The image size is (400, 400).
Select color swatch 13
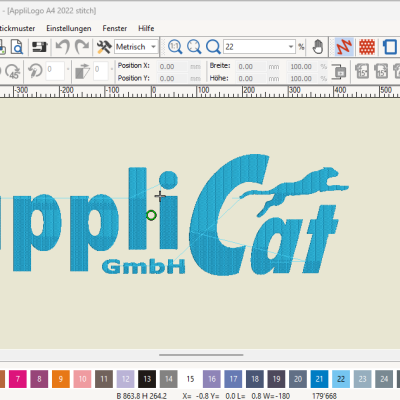coord(147,379)
